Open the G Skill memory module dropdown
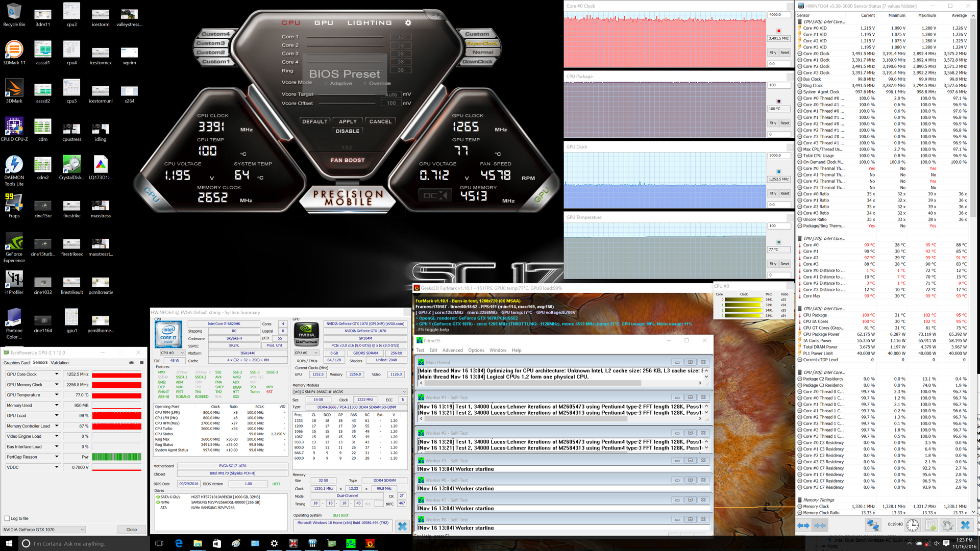Screen dimensions: 980x551 pyautogui.click(x=350, y=392)
